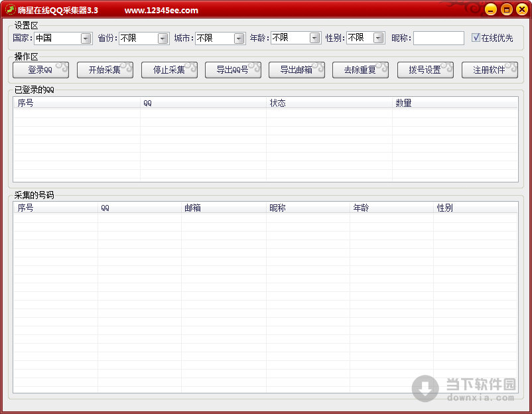
Task: Open the 城市 city dropdown
Action: pyautogui.click(x=239, y=38)
